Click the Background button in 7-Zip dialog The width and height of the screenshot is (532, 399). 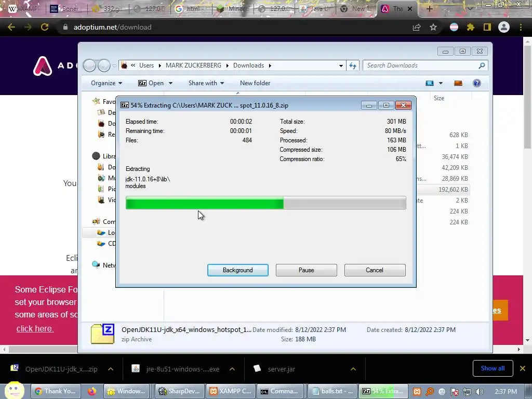tap(237, 270)
